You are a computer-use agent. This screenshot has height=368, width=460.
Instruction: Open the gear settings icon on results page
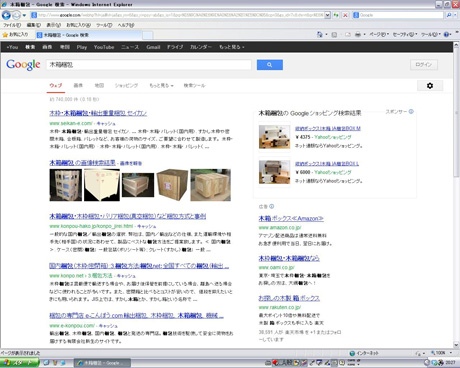[430, 86]
